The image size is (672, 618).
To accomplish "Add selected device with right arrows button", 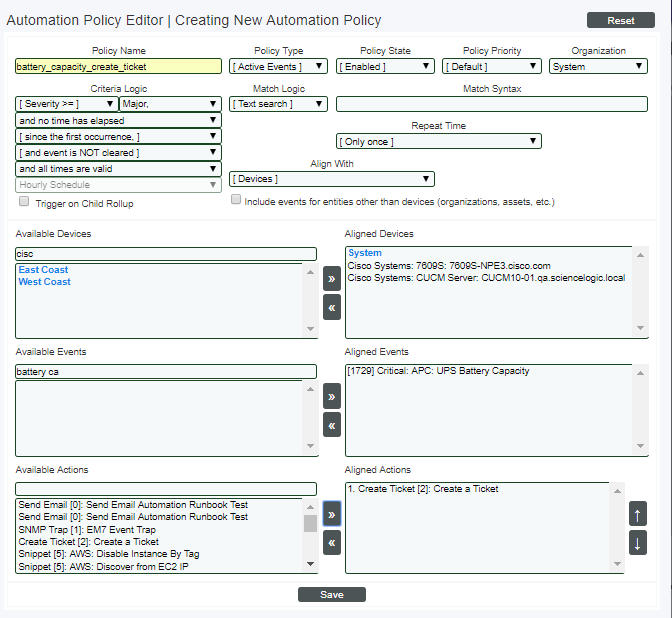I will 332,278.
